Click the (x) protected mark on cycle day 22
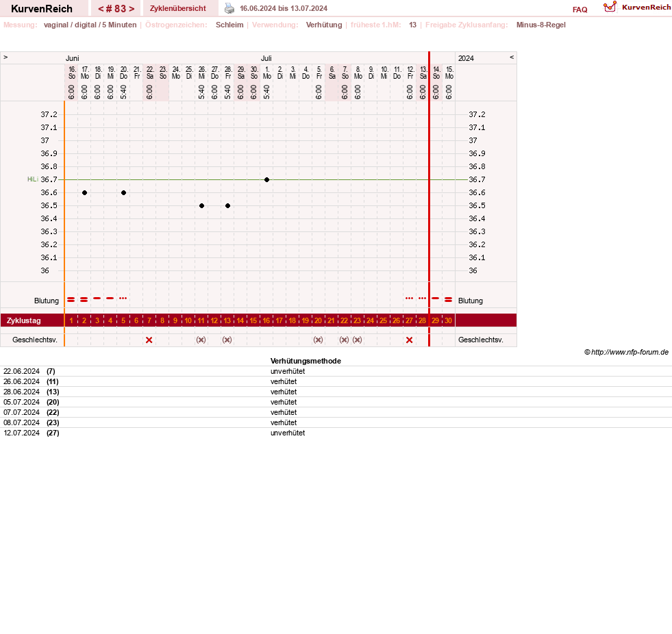The height and width of the screenshot is (634, 672). point(344,340)
